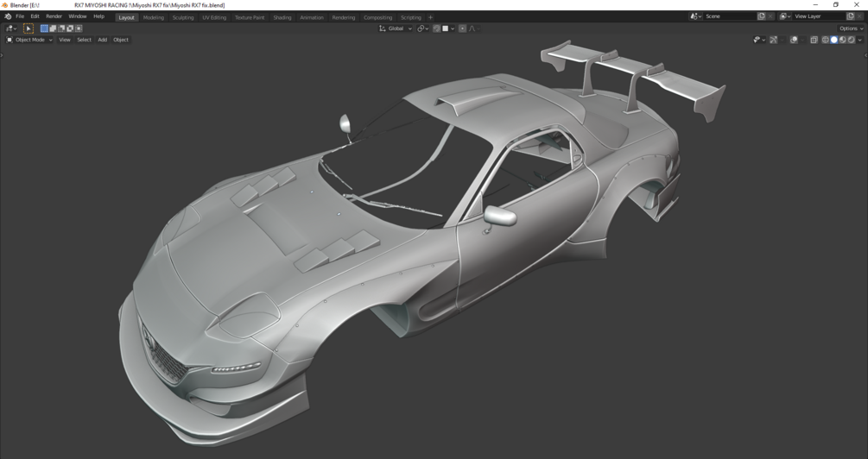868x459 pixels.
Task: Open the proportional editing falloff dropdown
Action: tap(474, 28)
